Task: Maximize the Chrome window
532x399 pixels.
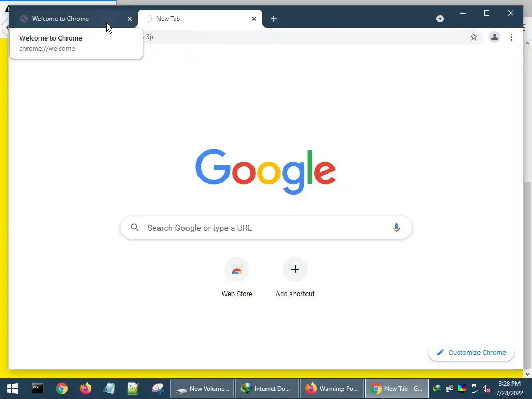Action: [x=486, y=13]
